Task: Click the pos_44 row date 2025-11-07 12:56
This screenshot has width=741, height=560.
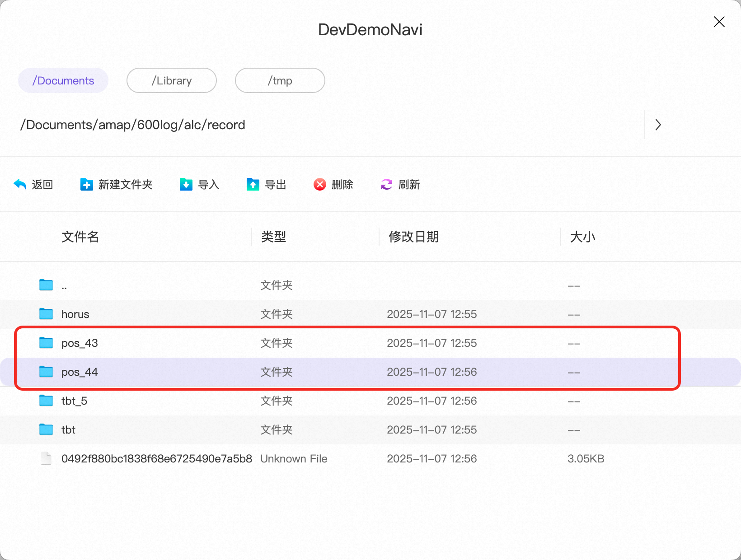Action: point(432,372)
